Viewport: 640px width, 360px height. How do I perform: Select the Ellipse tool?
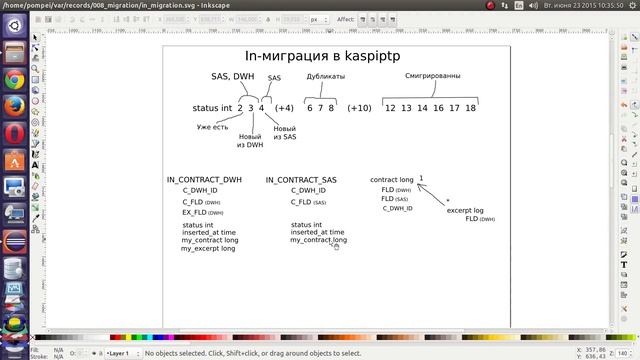[x=35, y=101]
